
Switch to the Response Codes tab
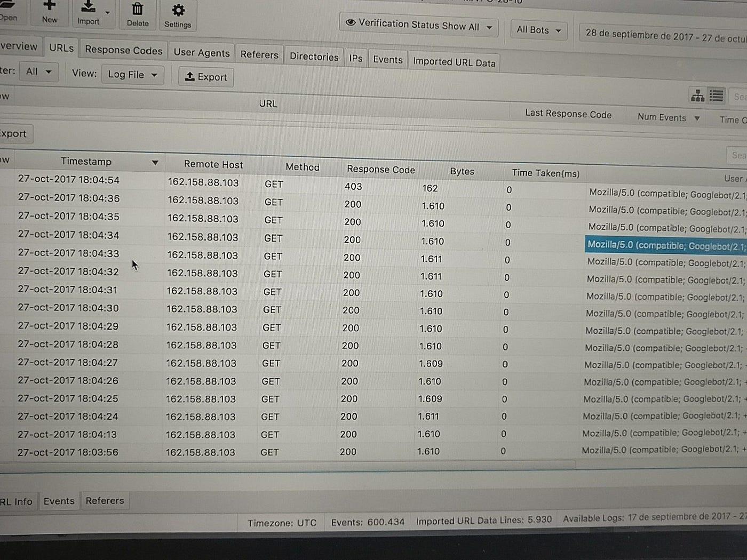coord(123,50)
